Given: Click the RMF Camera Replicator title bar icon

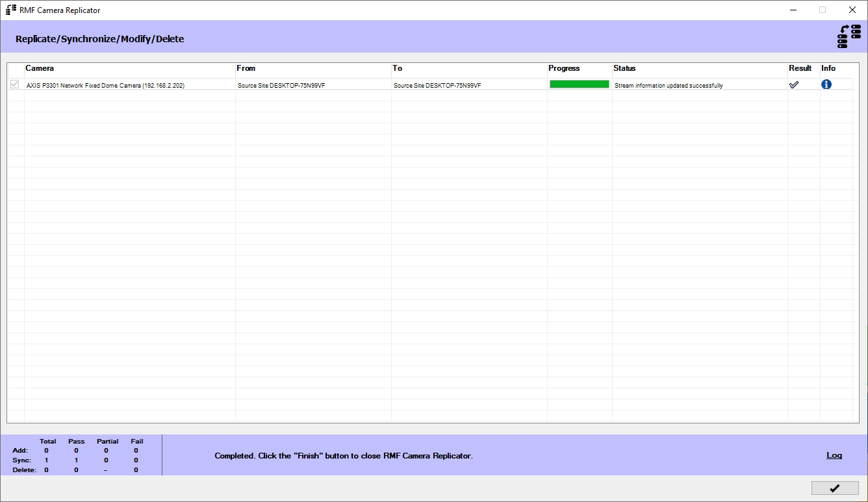Looking at the screenshot, I should (10, 10).
